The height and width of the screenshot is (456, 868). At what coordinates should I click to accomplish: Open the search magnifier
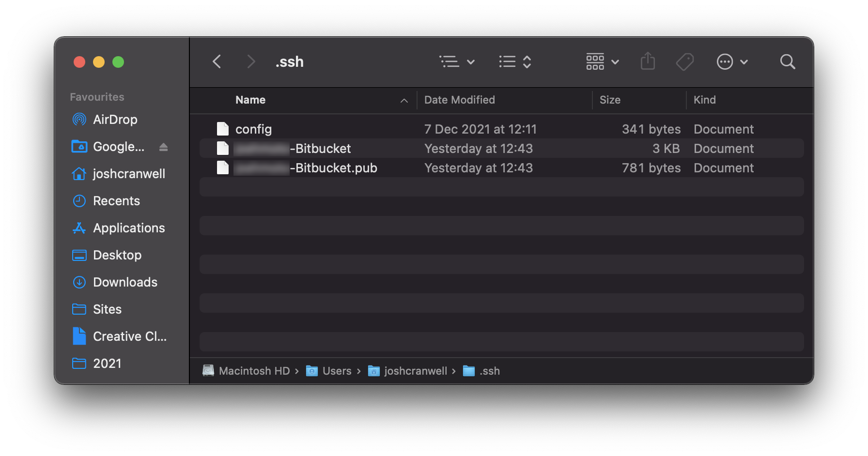click(x=788, y=61)
